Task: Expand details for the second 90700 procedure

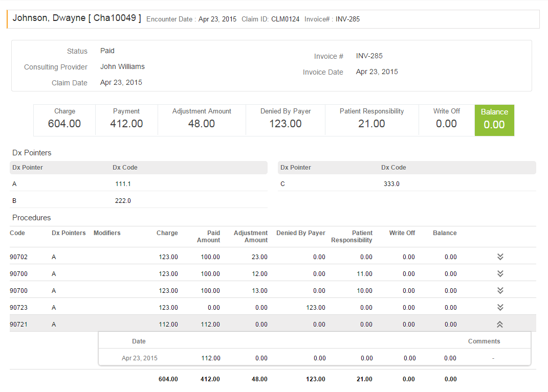Action: [500, 290]
